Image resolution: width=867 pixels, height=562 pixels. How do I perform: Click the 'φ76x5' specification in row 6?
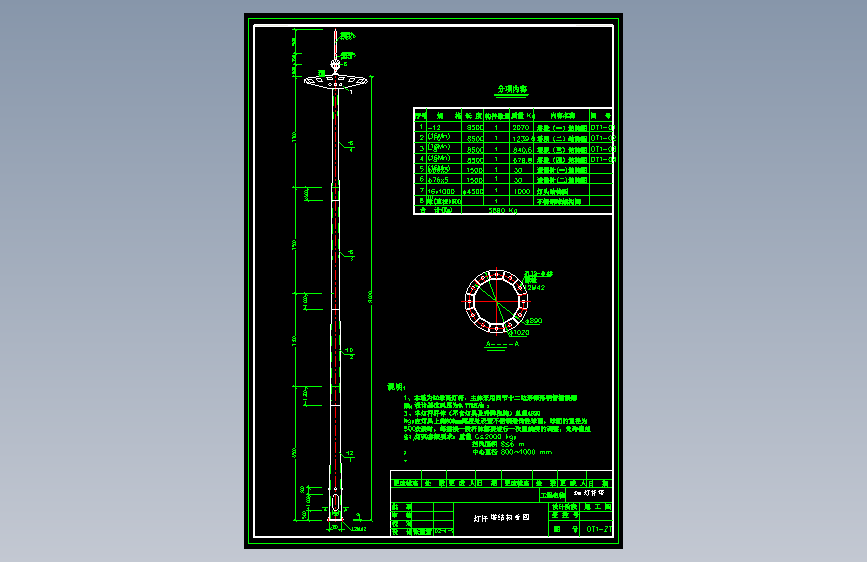438,180
